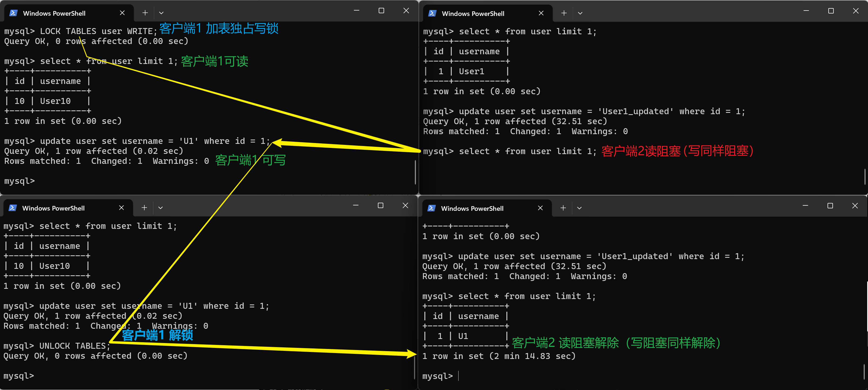Close the window showing User1 row

[x=856, y=11]
